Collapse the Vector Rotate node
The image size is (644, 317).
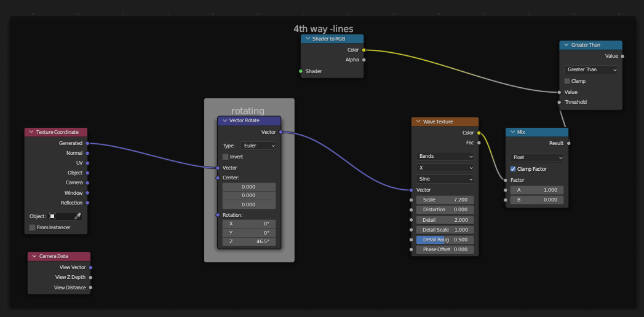pyautogui.click(x=225, y=120)
